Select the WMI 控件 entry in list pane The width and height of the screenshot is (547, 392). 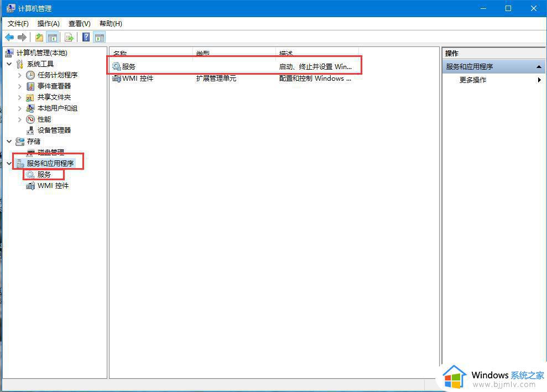137,79
